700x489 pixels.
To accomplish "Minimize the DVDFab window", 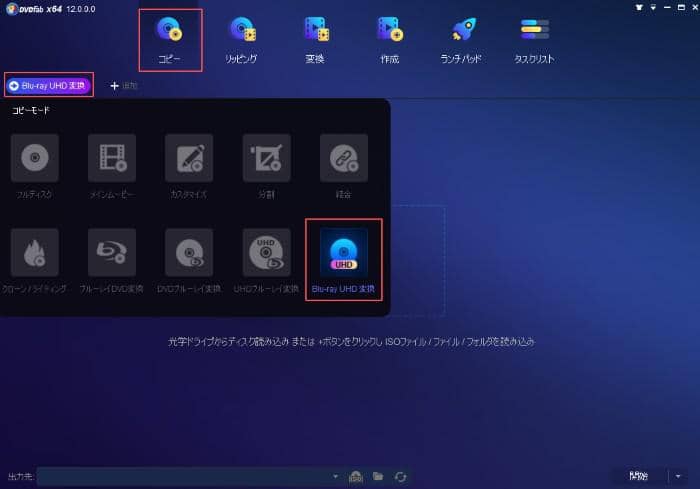I will tap(667, 8).
